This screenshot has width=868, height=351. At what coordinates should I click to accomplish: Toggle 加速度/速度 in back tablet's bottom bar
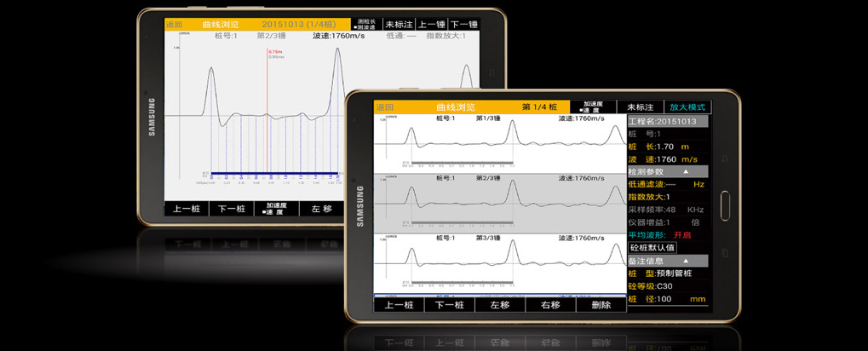tap(276, 208)
